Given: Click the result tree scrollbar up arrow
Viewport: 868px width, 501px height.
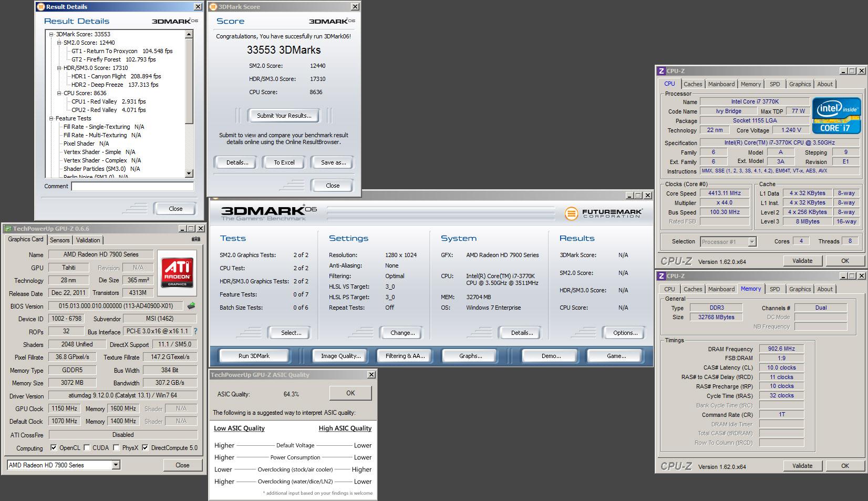Looking at the screenshot, I should click(x=189, y=34).
